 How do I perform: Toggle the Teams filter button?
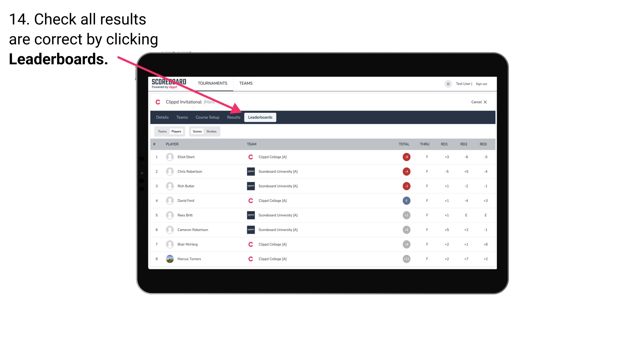click(162, 131)
